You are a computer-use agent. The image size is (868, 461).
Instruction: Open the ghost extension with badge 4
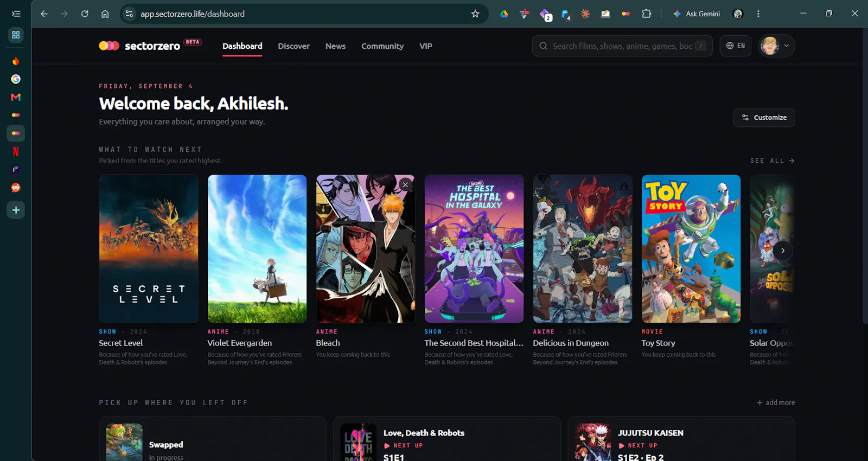(x=565, y=14)
